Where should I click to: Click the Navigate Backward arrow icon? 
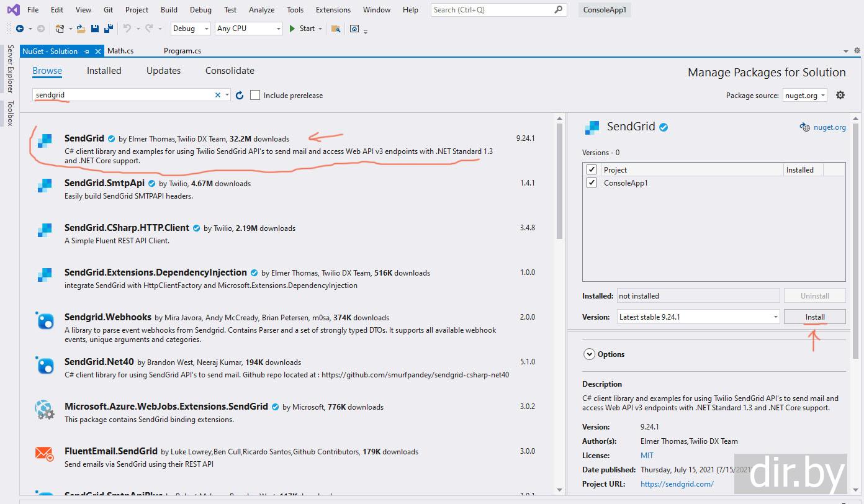(20, 29)
